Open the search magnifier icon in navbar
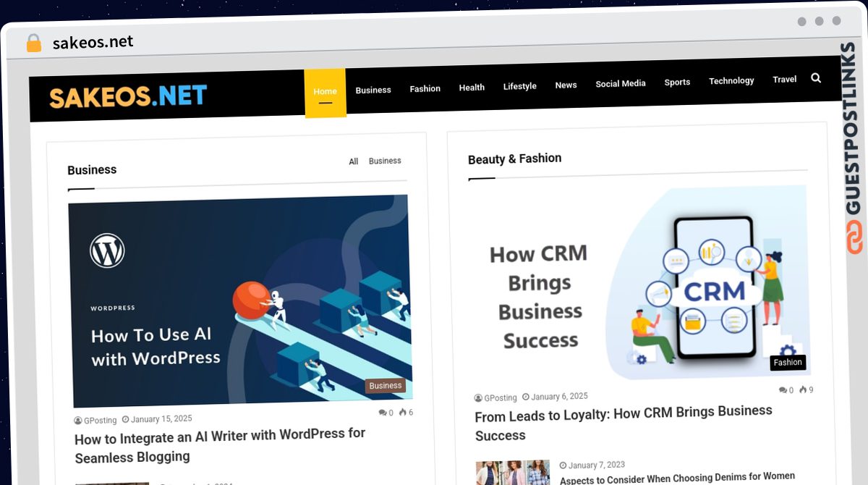Screen dimensions: 868x485 (816, 78)
